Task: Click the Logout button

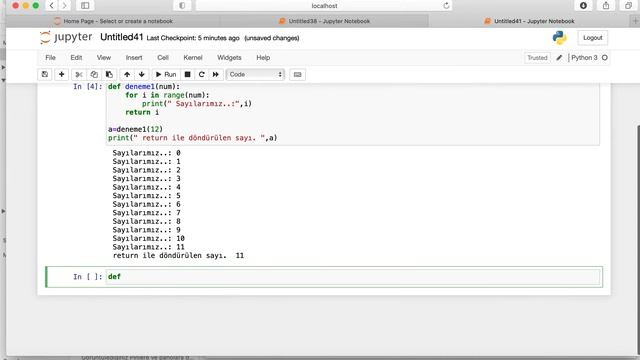Action: pos(593,38)
